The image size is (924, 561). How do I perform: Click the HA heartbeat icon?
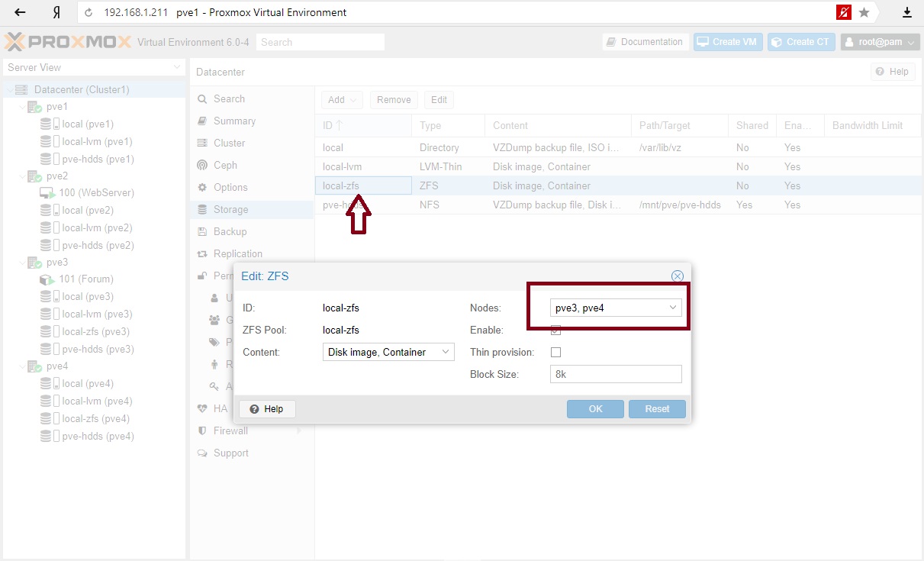202,409
